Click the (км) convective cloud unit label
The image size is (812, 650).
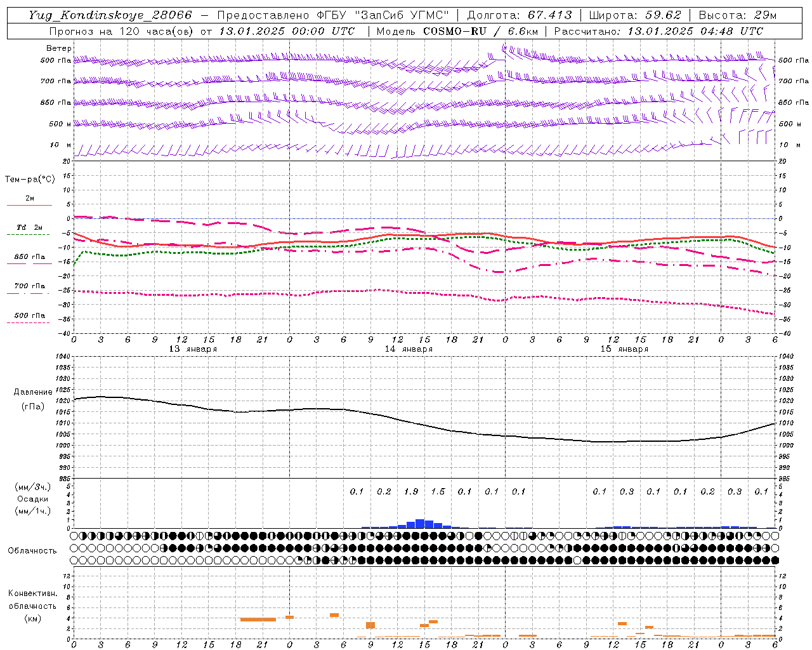coord(32,618)
